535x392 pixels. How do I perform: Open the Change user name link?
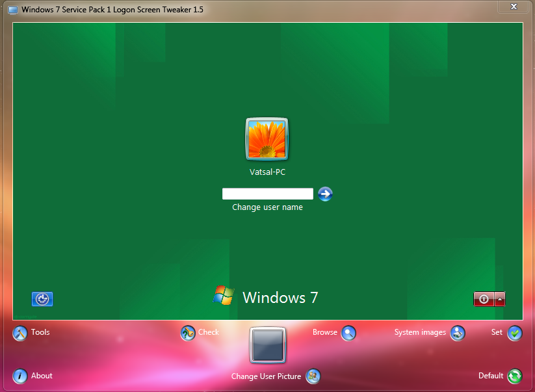[x=267, y=207]
